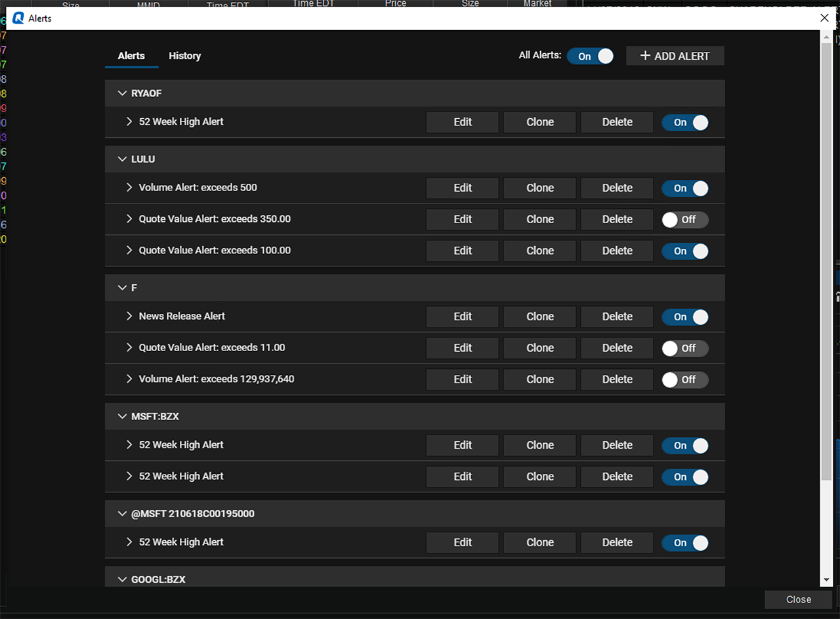Delete the RYAOF 52 Week High Alert
This screenshot has width=840, height=619.
click(x=618, y=122)
